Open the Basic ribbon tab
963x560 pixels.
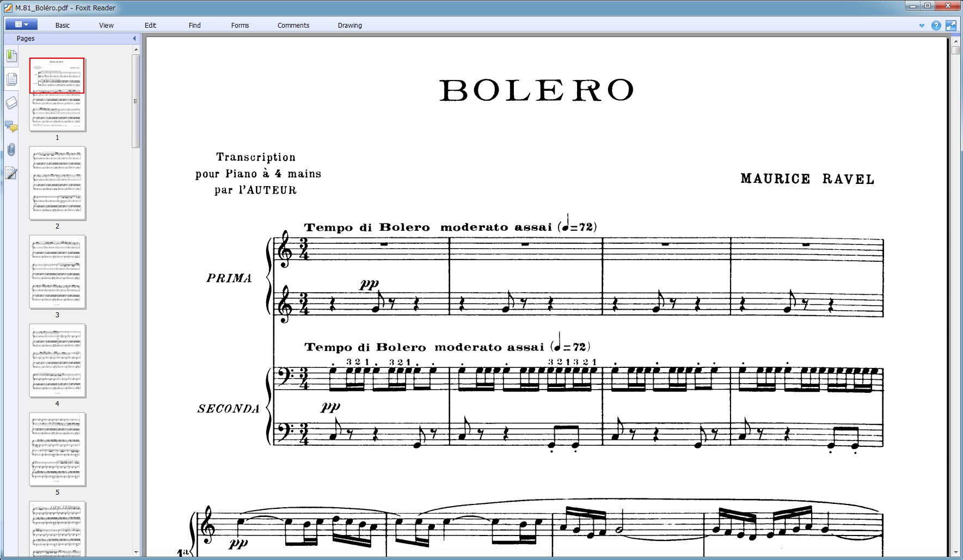pyautogui.click(x=63, y=25)
